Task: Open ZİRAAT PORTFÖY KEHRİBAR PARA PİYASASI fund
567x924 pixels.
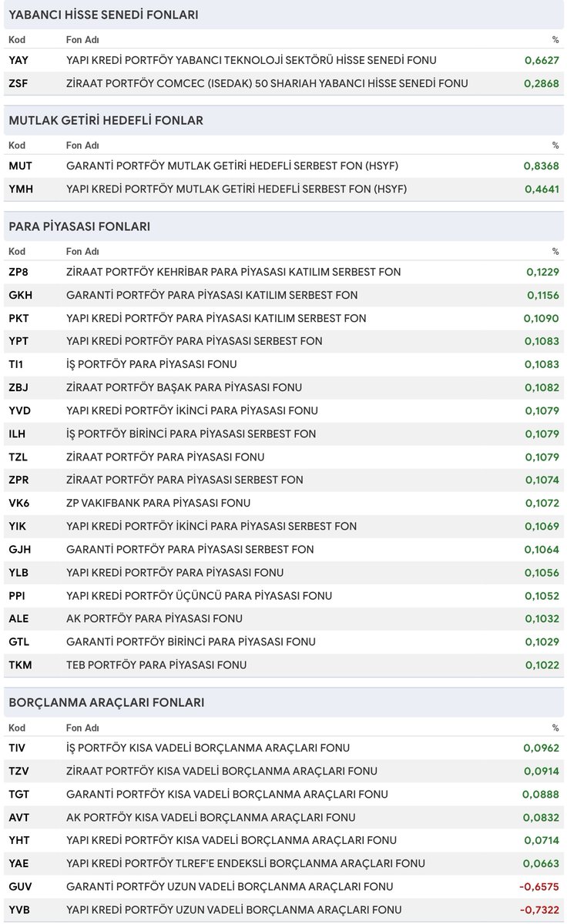Action: (x=233, y=272)
